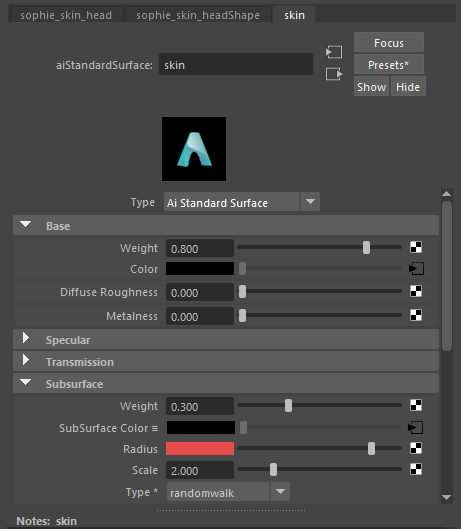Click the Base Color slider handle

[242, 269]
